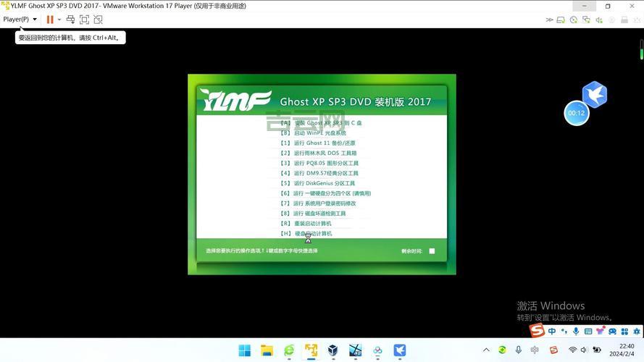This screenshot has height=362, width=644.
Task: Click the blue bird floating icon
Action: point(595,94)
